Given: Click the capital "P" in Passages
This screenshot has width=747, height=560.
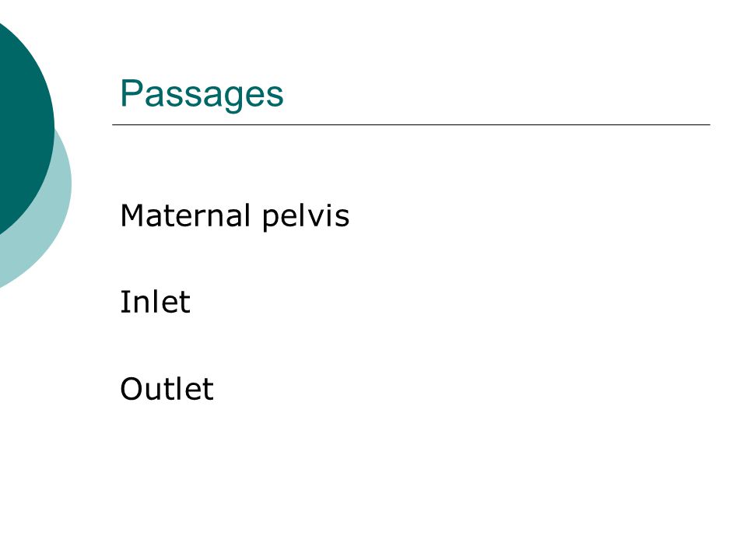Looking at the screenshot, I should coord(131,93).
